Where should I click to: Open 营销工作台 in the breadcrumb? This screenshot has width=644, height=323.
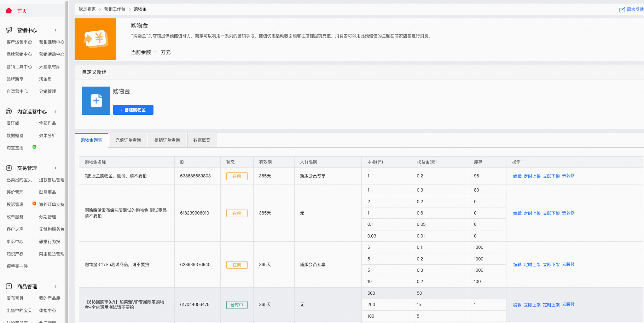(x=115, y=9)
